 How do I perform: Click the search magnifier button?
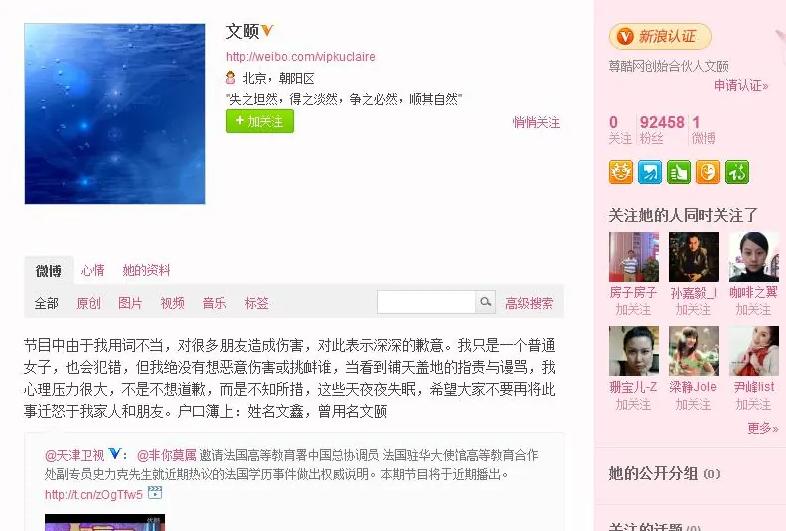(485, 302)
